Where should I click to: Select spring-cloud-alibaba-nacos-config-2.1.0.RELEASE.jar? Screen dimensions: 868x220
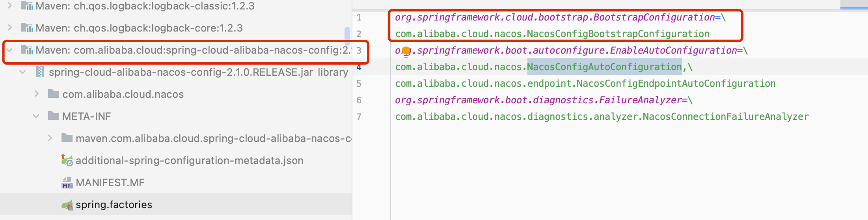tap(181, 72)
